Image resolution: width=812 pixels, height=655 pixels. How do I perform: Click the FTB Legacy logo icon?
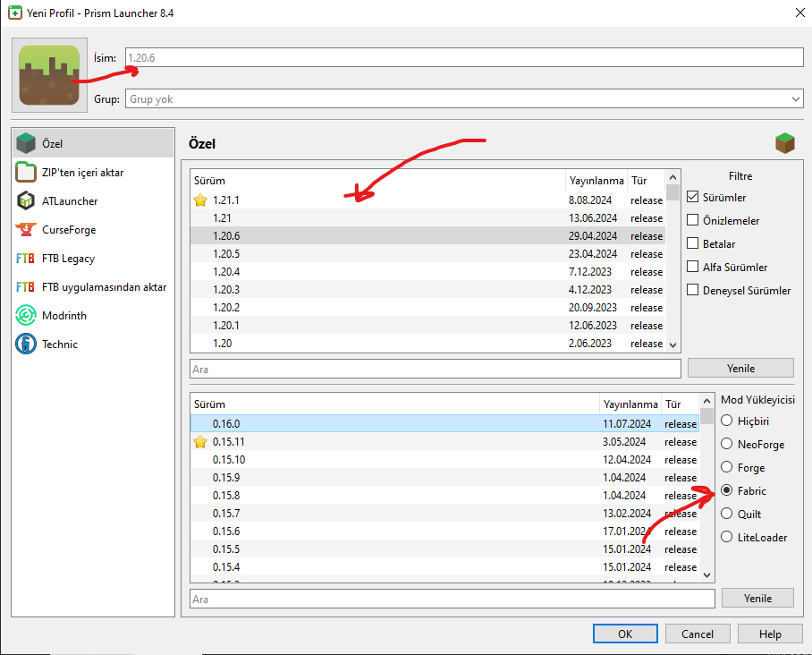25,258
